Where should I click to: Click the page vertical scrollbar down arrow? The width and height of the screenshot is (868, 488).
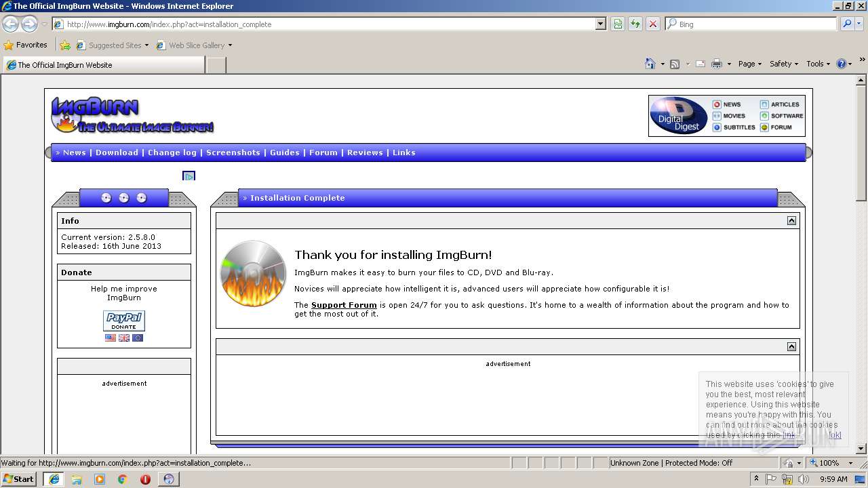pyautogui.click(x=861, y=449)
